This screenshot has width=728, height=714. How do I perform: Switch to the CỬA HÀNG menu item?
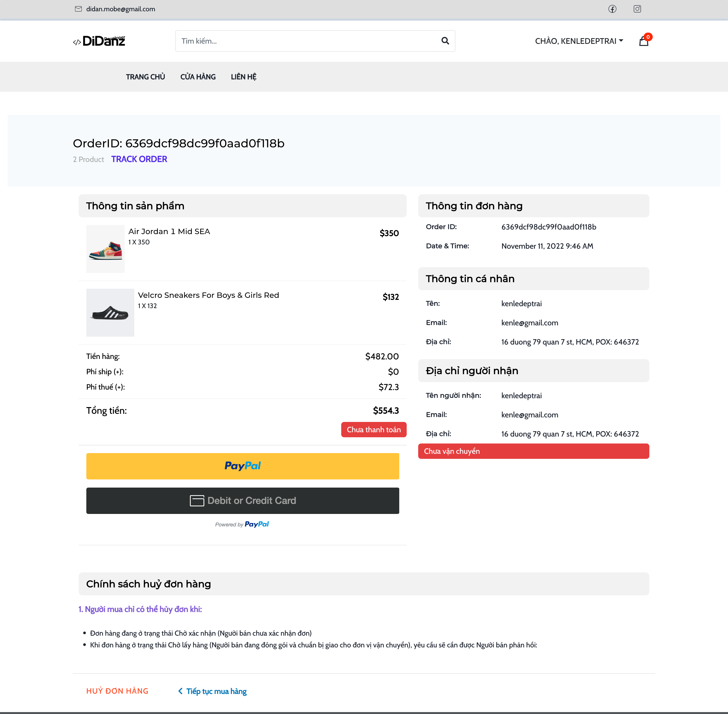pyautogui.click(x=198, y=76)
